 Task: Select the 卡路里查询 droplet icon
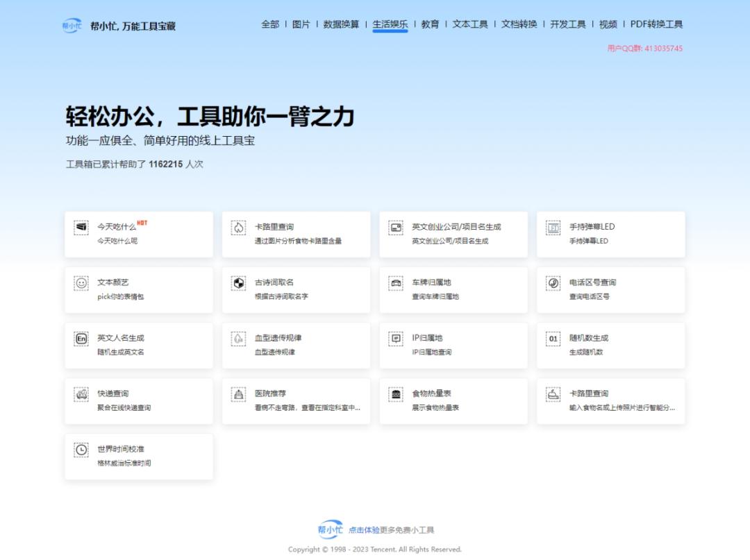(x=238, y=227)
